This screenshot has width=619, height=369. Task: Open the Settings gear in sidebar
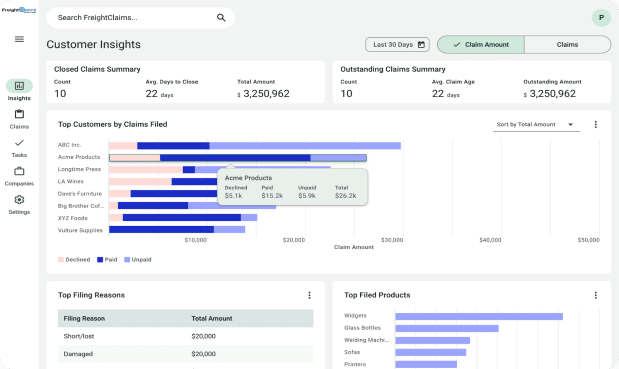19,205
